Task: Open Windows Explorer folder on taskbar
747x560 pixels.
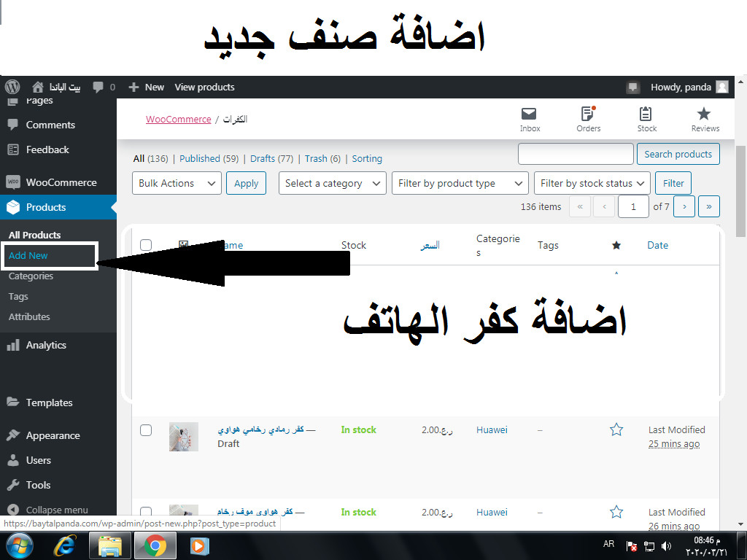Action: pos(109,545)
